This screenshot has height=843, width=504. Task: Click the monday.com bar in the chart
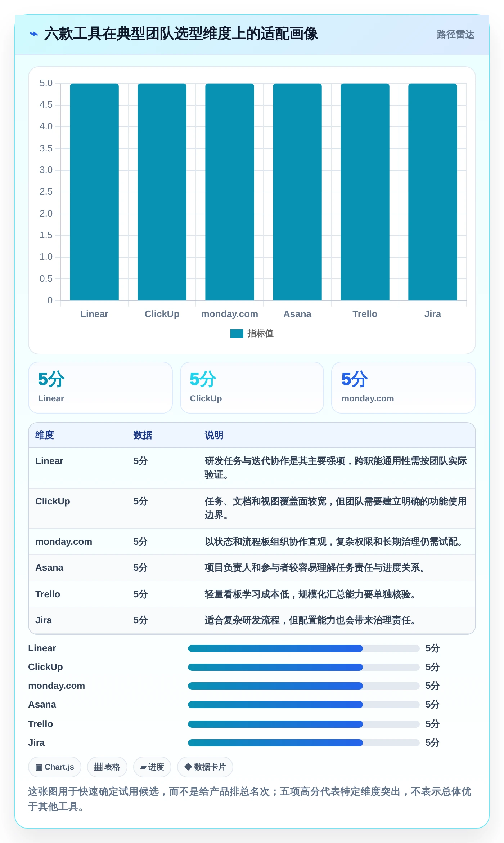coord(230,192)
